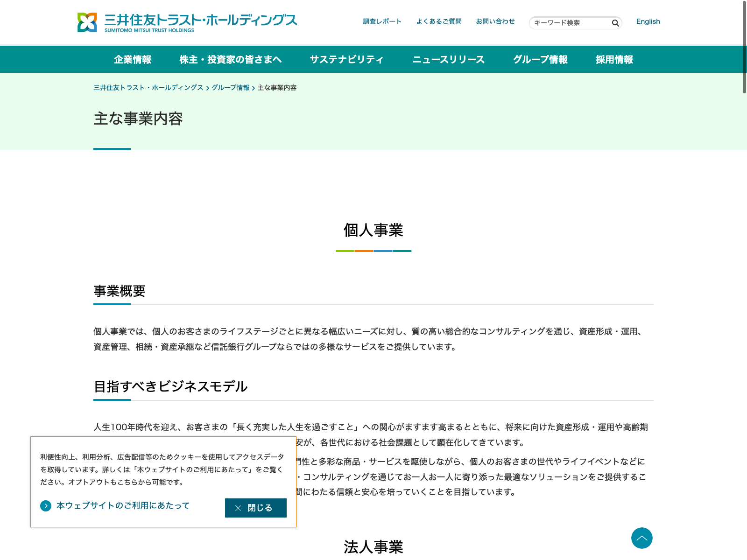Click the magnifying glass search icon

point(615,23)
